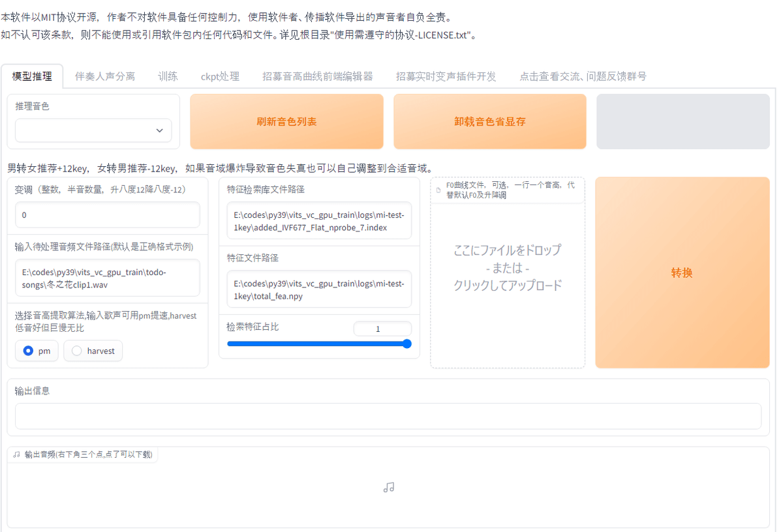783x532 pixels.
Task: Open the 点击查看交流、问题反馈群号 tab
Action: click(x=583, y=76)
